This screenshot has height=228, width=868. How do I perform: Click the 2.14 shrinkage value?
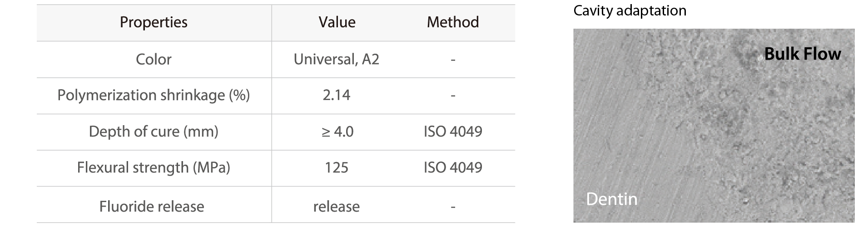pyautogui.click(x=337, y=95)
